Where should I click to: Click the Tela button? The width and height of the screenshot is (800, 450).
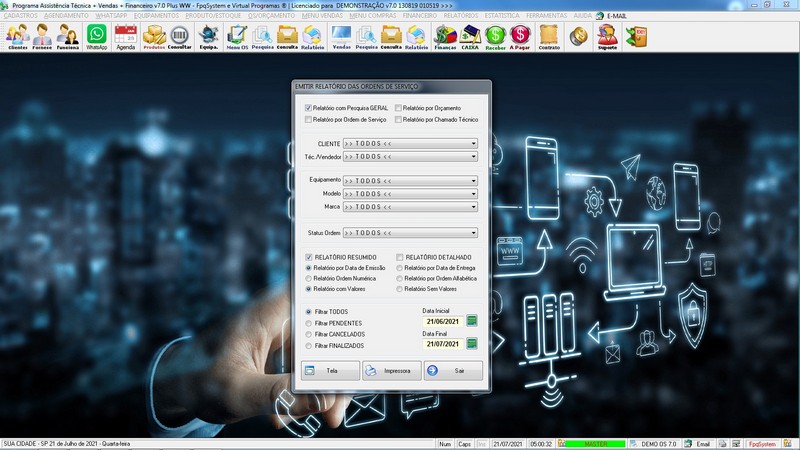coord(330,371)
